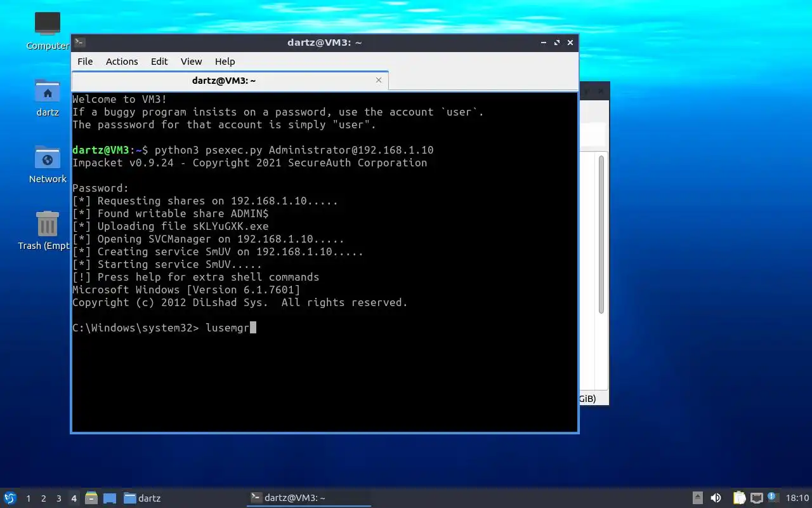Click the 'Opening SVCManager on 192.168.1.10' line
This screenshot has height=508, width=812.
(x=209, y=239)
